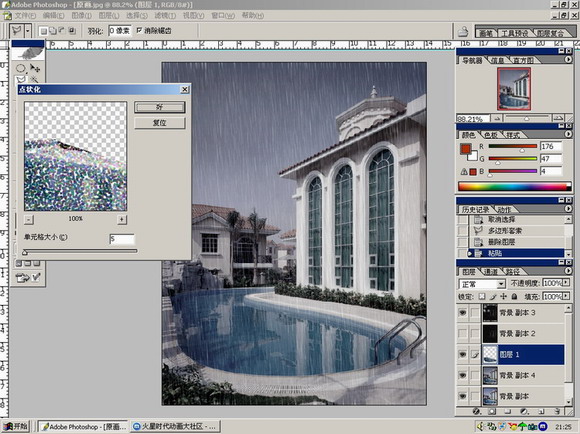Click the polygonal lasso tool preset icon
This screenshot has width=580, height=434.
[x=16, y=31]
